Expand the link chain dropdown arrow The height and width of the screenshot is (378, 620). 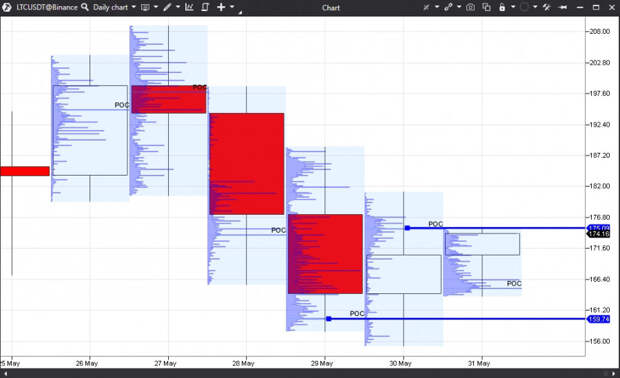click(459, 7)
